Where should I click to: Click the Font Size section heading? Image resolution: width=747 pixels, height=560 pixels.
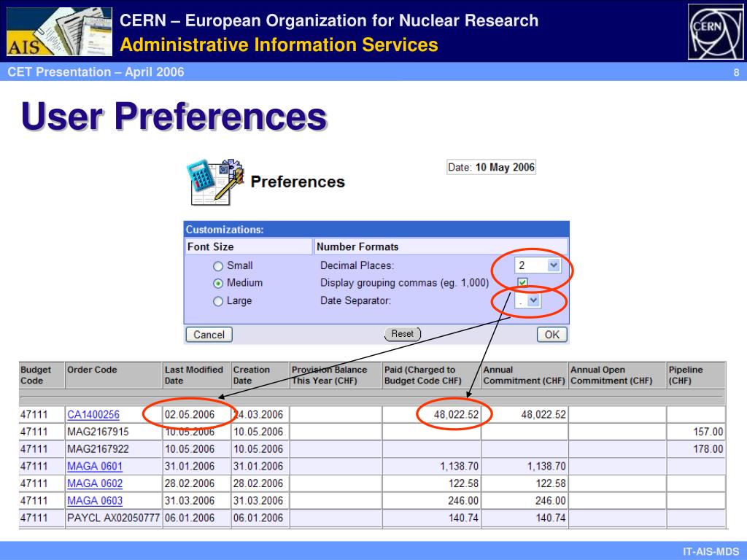click(x=211, y=246)
